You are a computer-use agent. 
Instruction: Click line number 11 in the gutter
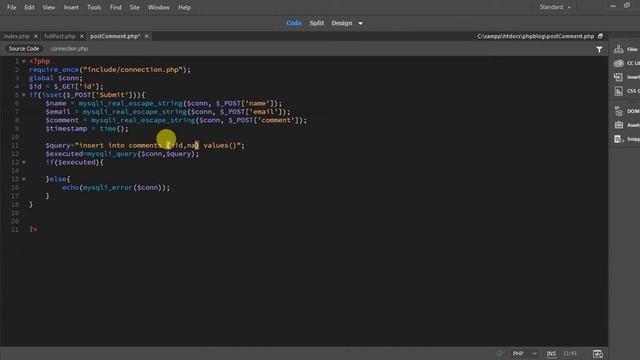coord(15,146)
